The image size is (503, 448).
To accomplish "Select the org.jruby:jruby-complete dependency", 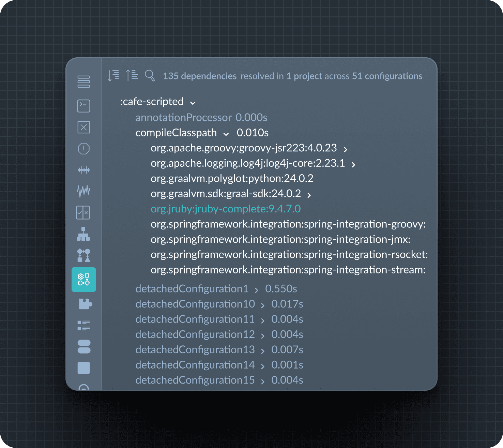I will [225, 209].
